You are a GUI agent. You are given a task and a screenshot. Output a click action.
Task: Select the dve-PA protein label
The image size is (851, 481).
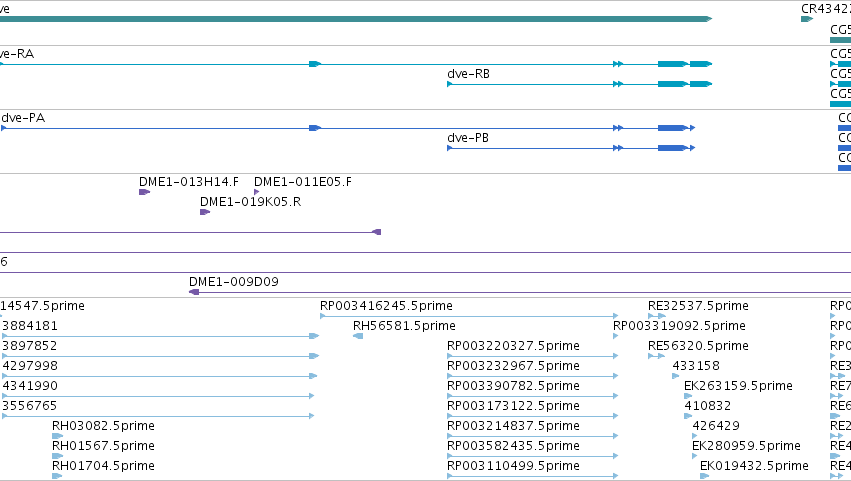coord(23,118)
